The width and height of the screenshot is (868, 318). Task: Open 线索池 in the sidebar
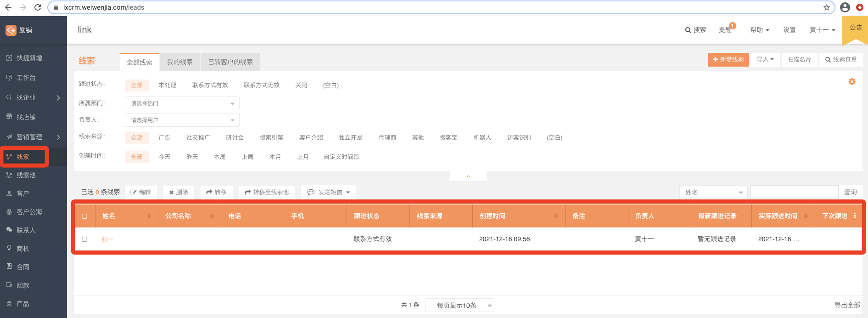point(26,175)
